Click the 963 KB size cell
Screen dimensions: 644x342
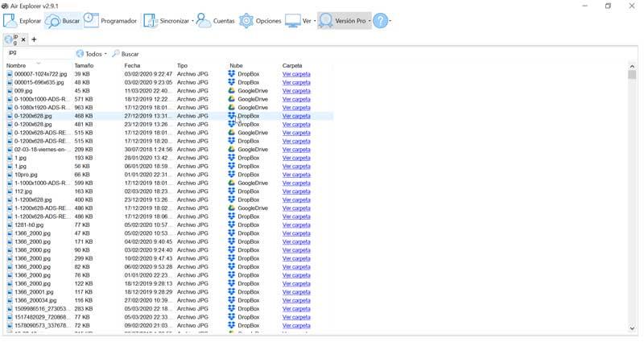pyautogui.click(x=84, y=108)
